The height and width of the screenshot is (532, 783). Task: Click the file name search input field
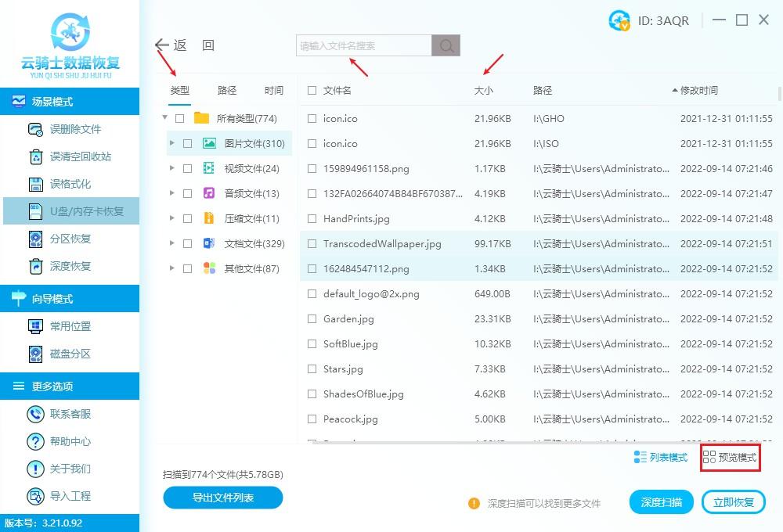coord(363,45)
